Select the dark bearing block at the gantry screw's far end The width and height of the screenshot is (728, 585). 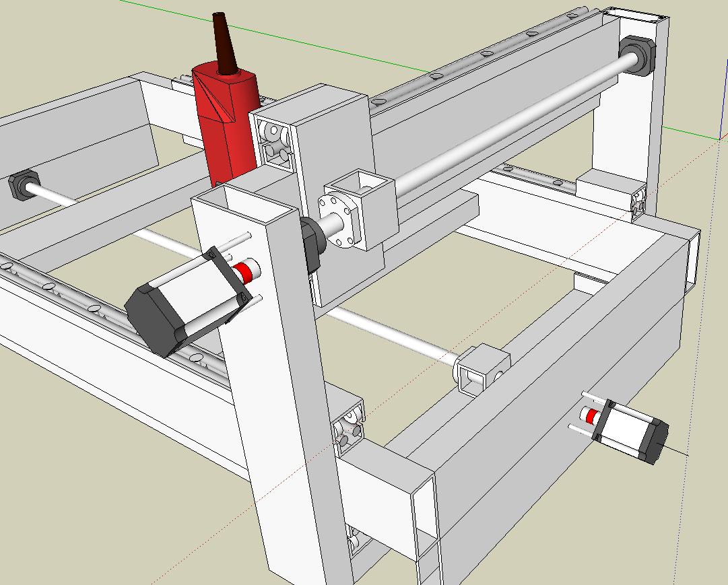click(x=638, y=55)
